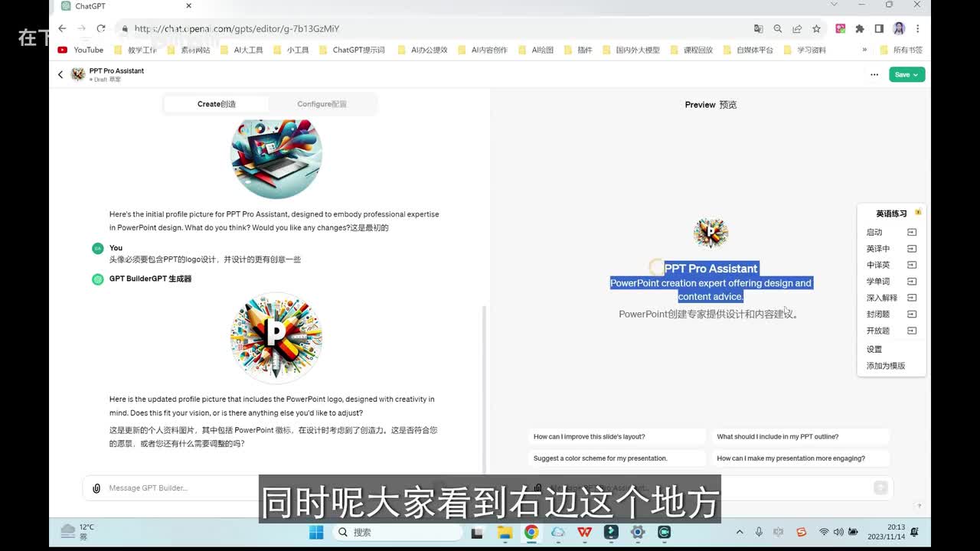Click the generated PowerPoint logo profile image
Image resolution: width=980 pixels, height=551 pixels.
point(276,337)
